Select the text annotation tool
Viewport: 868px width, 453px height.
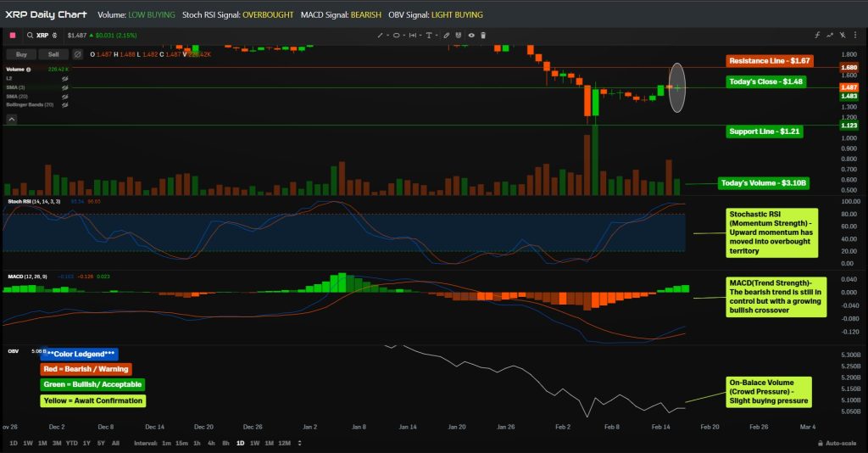point(428,35)
